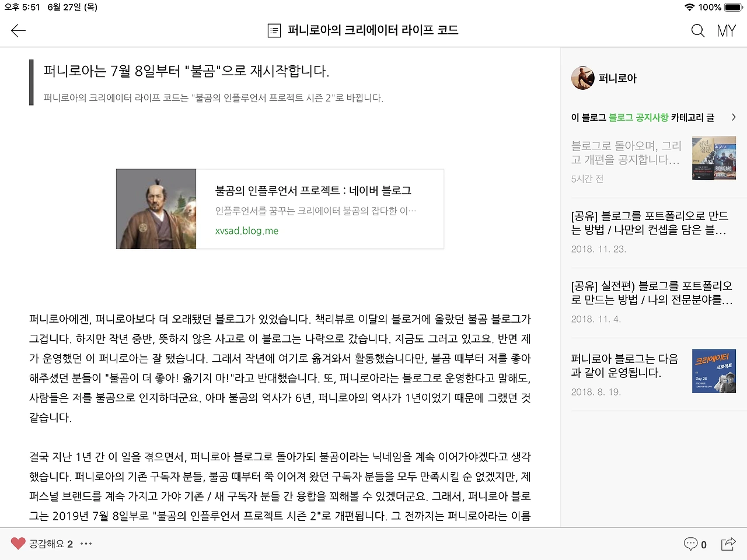Screen dimensions: 747x560
Task: Expand 블로그 공지사항 category chevron
Action: 734,117
